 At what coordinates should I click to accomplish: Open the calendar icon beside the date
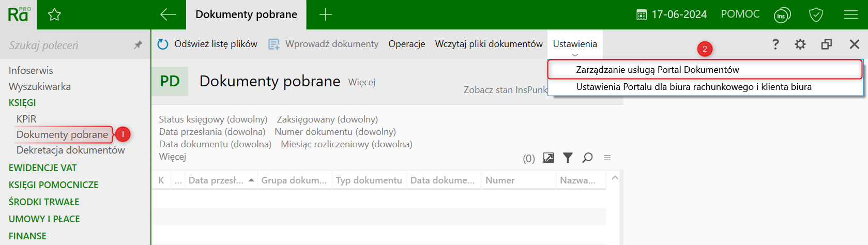tap(642, 15)
